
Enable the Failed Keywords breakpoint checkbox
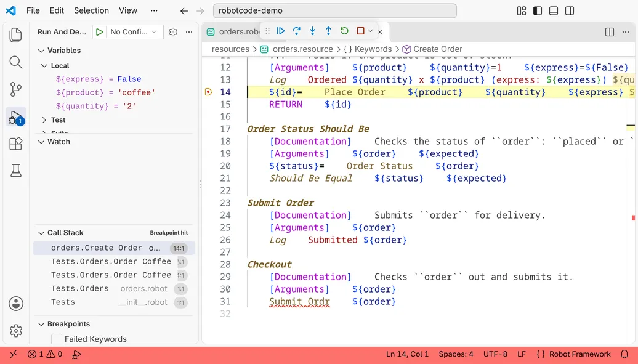point(57,339)
